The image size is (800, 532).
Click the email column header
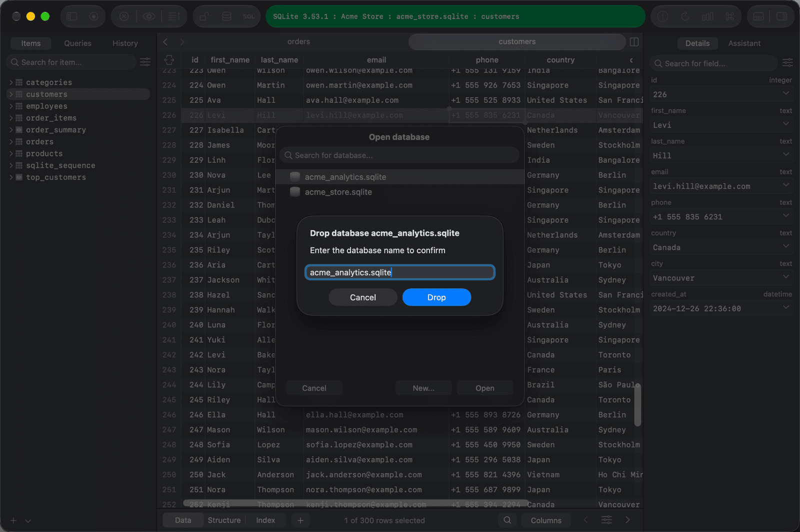click(x=376, y=60)
